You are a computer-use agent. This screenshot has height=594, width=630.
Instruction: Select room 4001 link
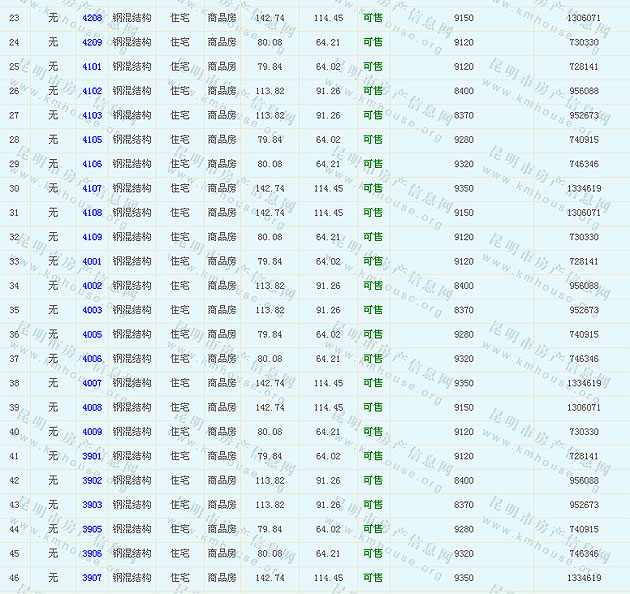click(x=92, y=261)
